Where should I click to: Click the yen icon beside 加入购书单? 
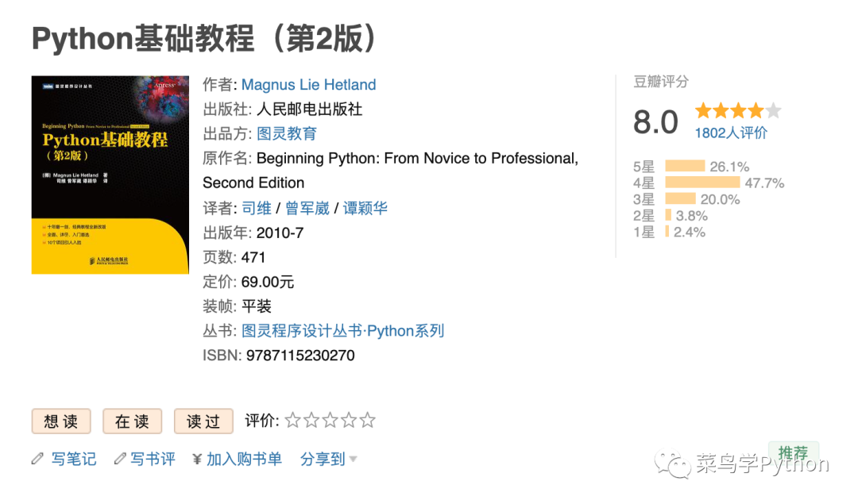point(198,460)
